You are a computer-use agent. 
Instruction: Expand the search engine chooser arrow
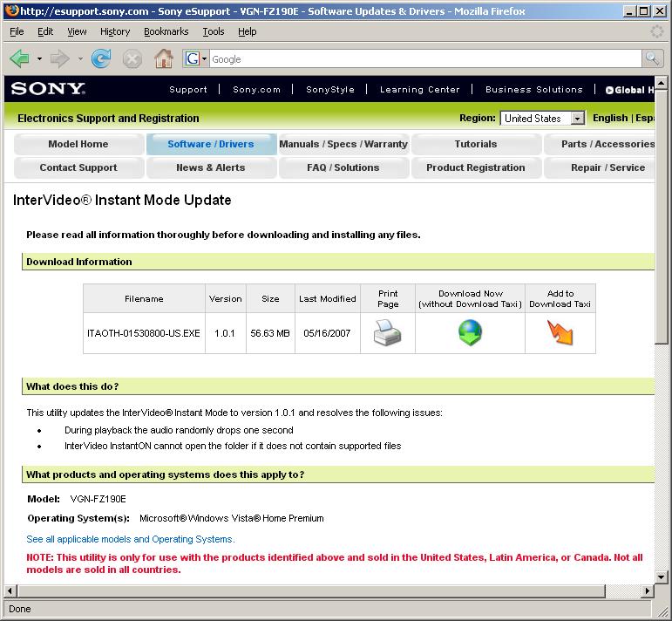[205, 58]
